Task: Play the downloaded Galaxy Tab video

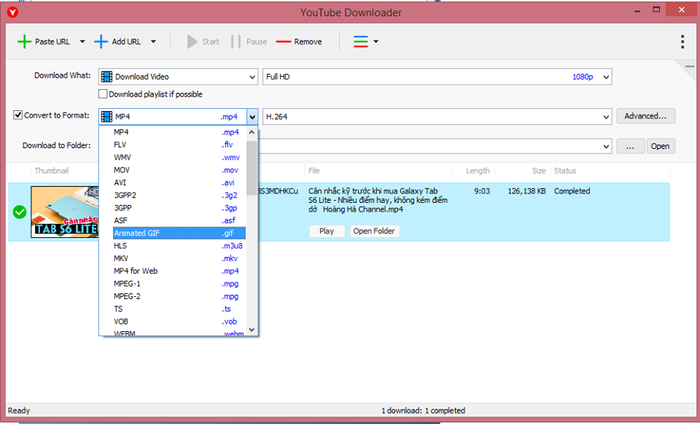Action: [x=326, y=231]
